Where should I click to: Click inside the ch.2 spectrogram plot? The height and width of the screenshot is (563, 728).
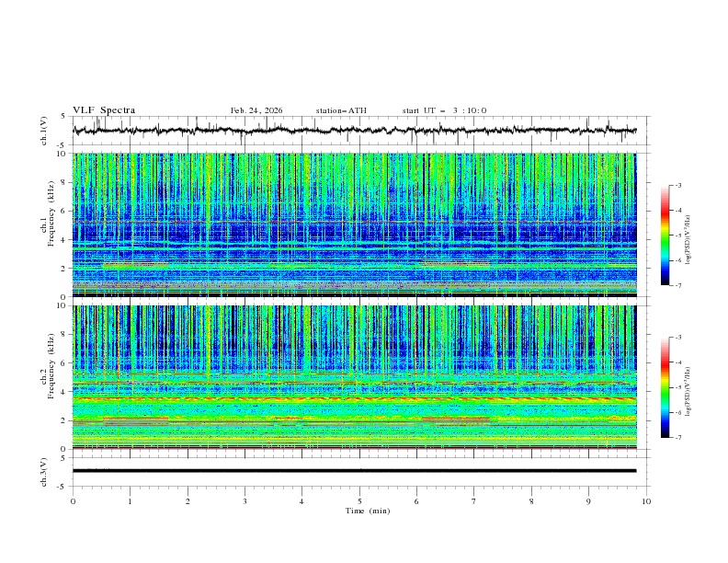(358, 377)
